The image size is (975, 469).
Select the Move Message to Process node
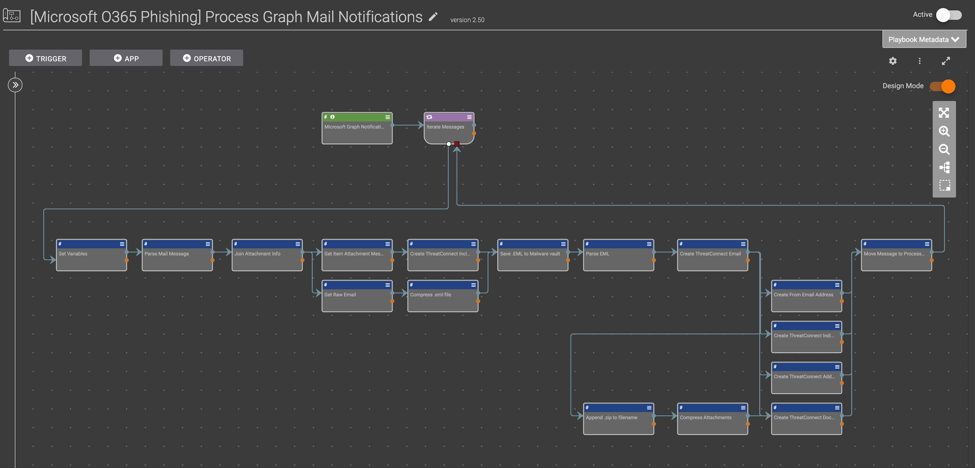pos(897,255)
